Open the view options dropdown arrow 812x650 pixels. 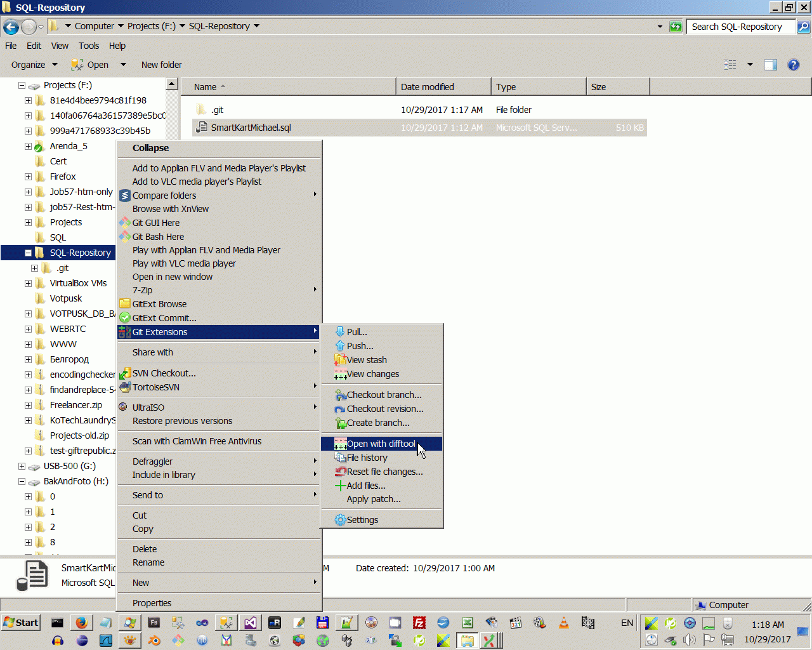[x=750, y=65]
